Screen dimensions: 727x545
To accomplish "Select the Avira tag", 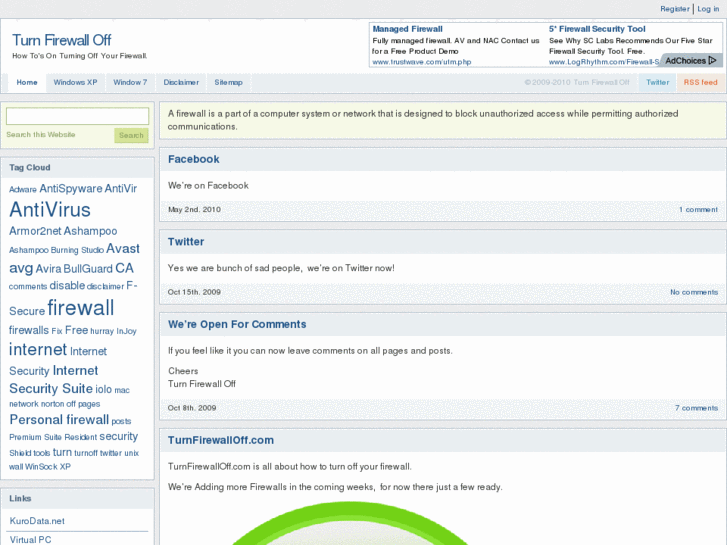I will point(48,269).
